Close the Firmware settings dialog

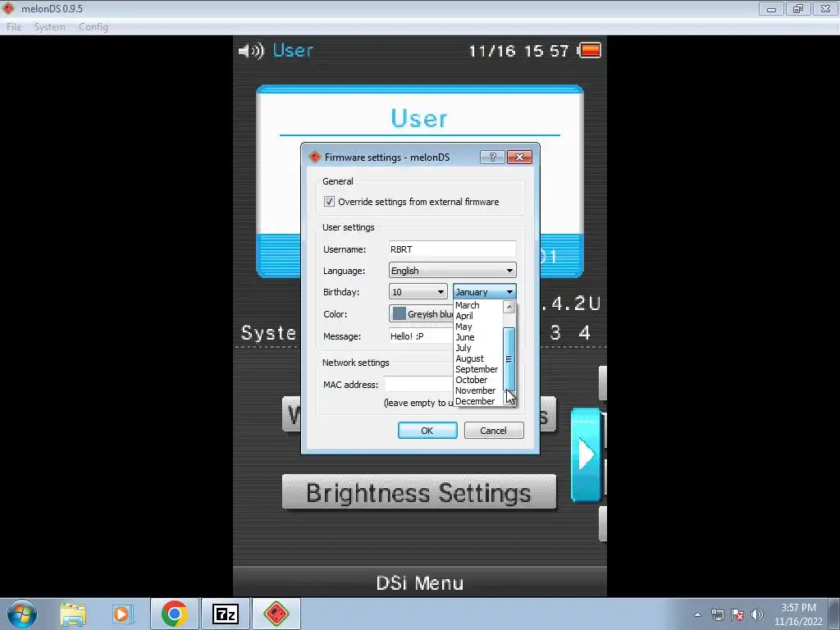(x=519, y=157)
